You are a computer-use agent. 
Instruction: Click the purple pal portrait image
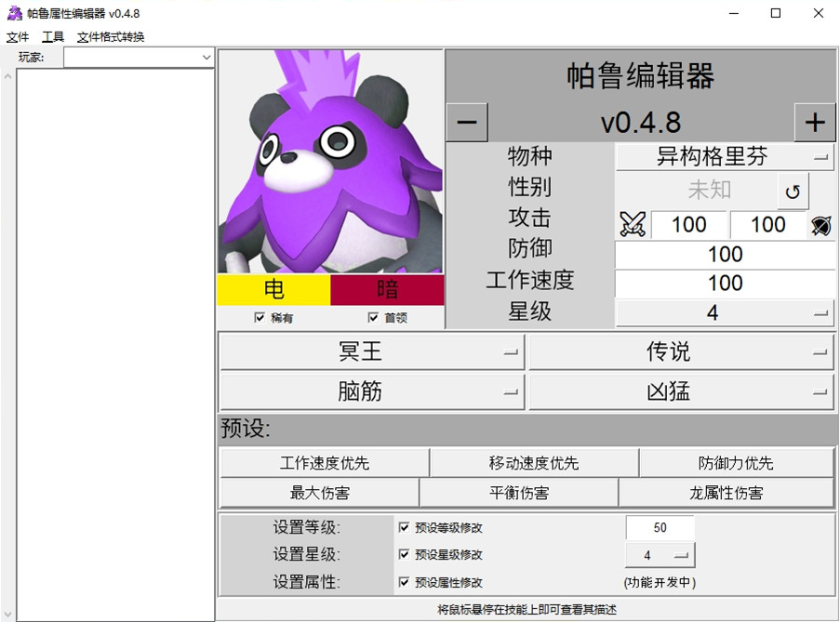click(x=330, y=161)
